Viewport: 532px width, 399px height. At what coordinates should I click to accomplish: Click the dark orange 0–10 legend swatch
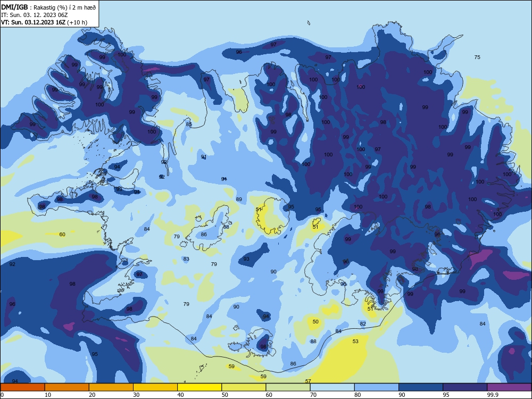tap(22, 387)
